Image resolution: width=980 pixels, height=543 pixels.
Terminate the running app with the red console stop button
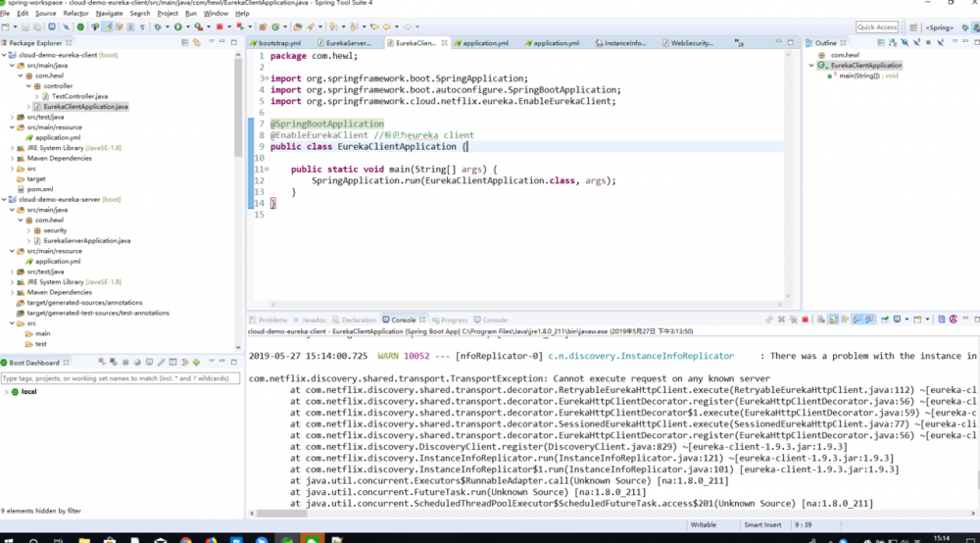click(x=804, y=320)
